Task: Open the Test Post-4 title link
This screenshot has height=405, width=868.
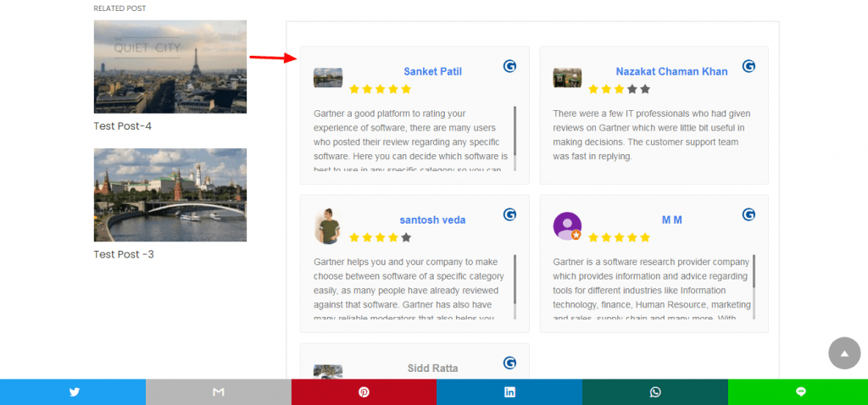Action: 122,126
